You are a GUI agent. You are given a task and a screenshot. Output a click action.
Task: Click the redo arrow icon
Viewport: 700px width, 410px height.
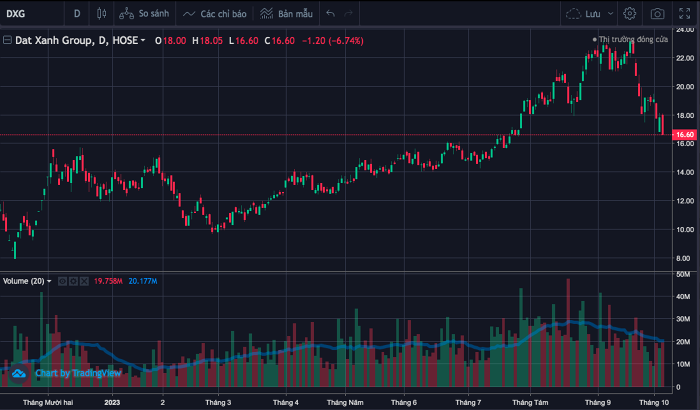348,14
